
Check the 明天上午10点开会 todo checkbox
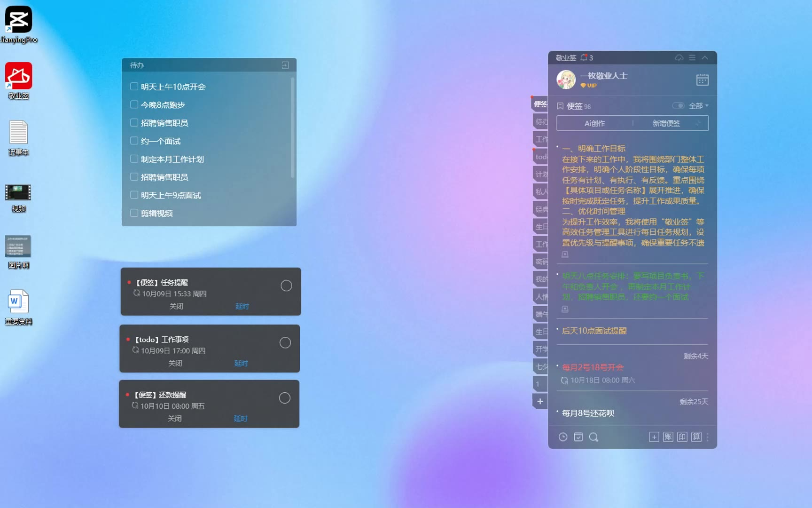pos(134,87)
